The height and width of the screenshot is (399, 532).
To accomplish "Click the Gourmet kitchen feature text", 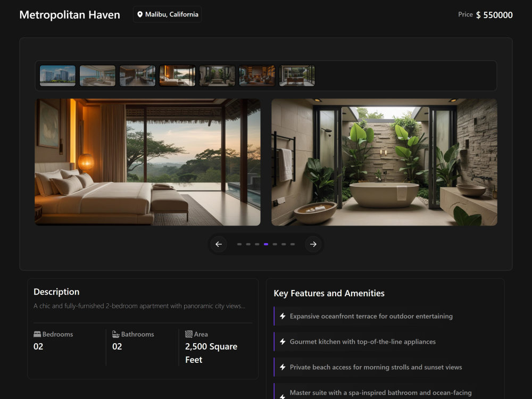I will pos(363,342).
